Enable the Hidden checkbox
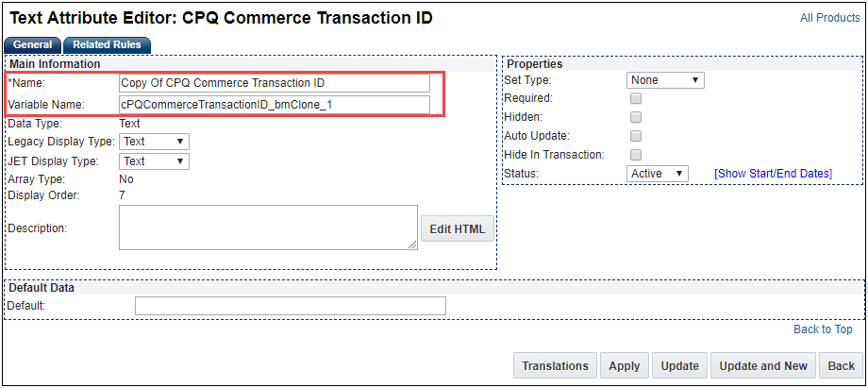The width and height of the screenshot is (868, 388). (636, 117)
